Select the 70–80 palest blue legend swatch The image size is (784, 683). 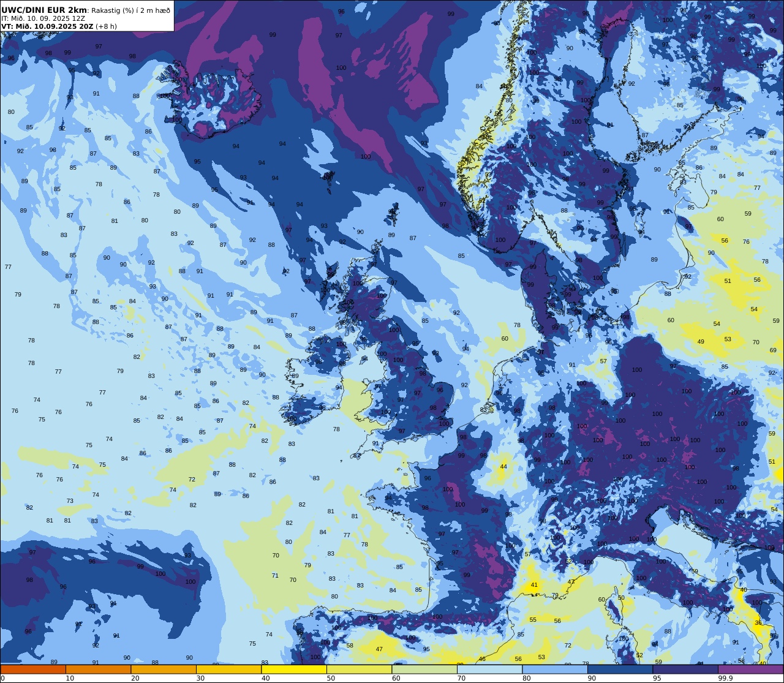[489, 669]
